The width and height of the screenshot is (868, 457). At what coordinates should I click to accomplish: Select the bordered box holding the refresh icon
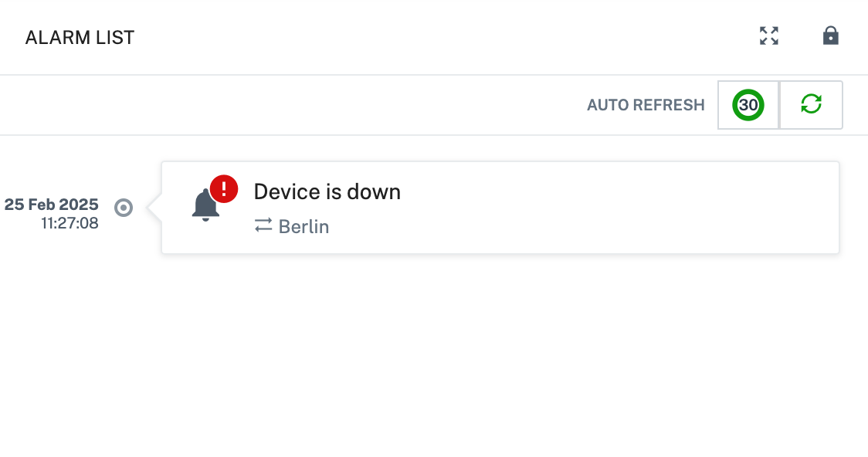811,105
